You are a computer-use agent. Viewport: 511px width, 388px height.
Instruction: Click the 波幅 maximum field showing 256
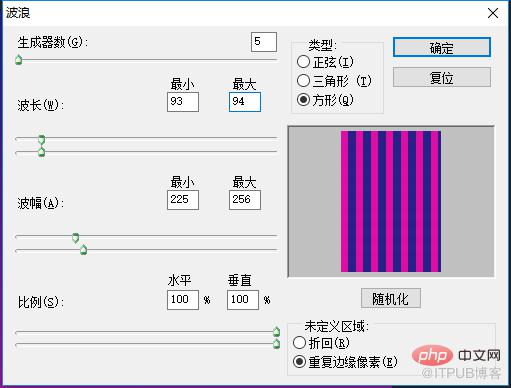[x=245, y=200]
